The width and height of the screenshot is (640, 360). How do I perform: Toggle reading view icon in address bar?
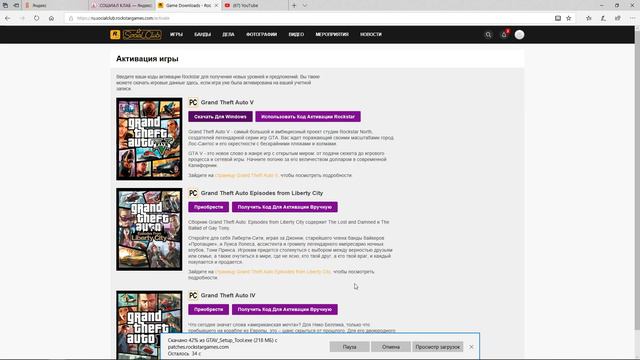click(558, 18)
